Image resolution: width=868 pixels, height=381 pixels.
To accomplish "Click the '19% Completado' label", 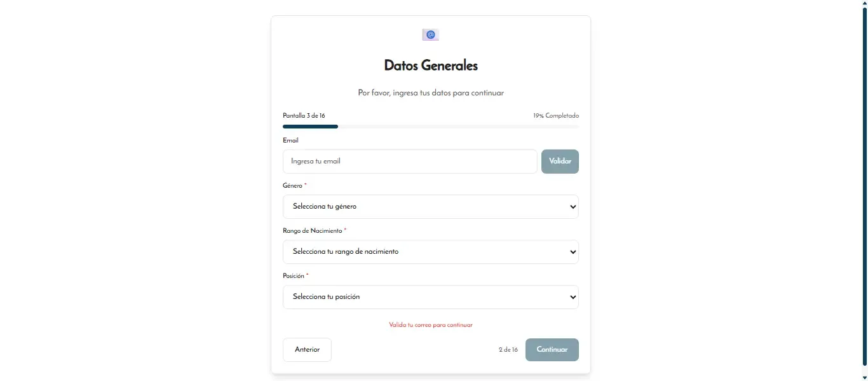I will coord(556,115).
